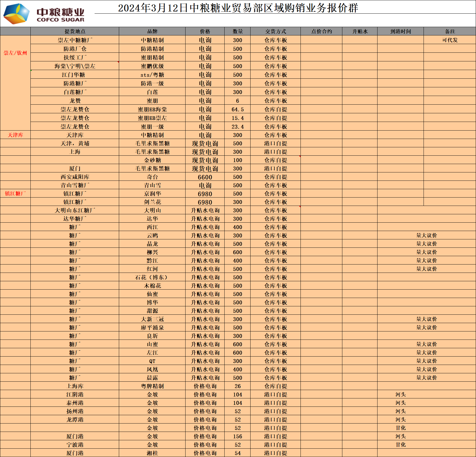Select the 点价合约 column header
Viewport: 476px width, 457px height.
click(x=321, y=32)
